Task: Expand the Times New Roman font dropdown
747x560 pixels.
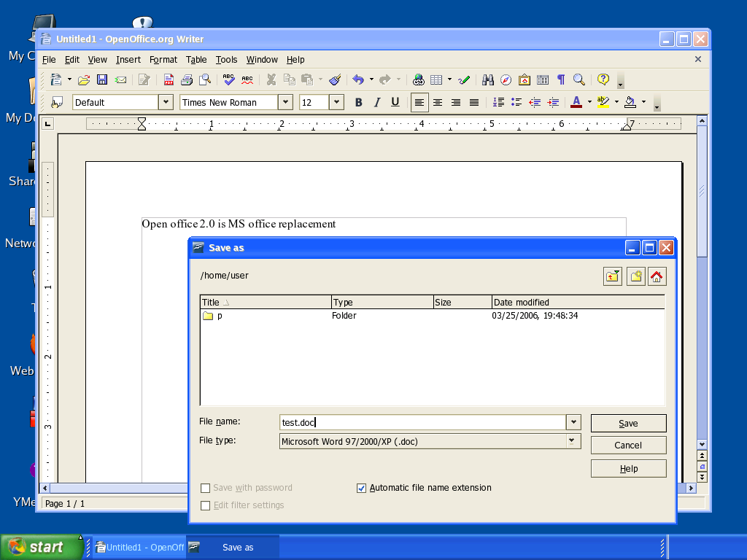Action: tap(285, 102)
